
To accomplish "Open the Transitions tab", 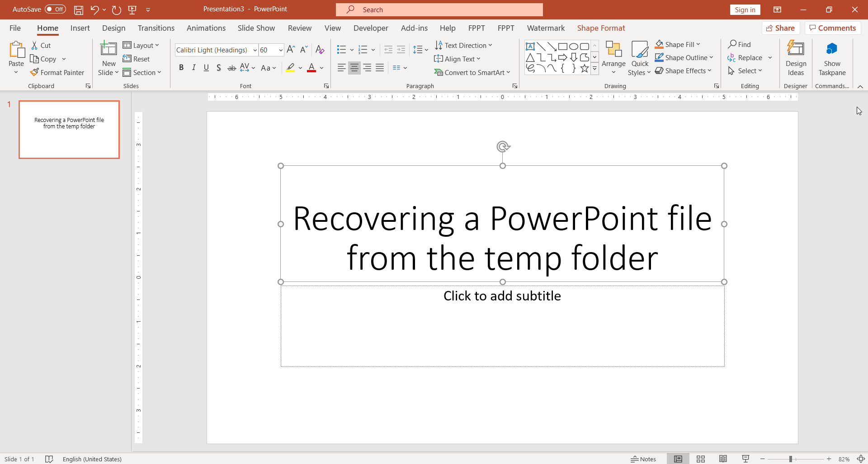I will (156, 28).
